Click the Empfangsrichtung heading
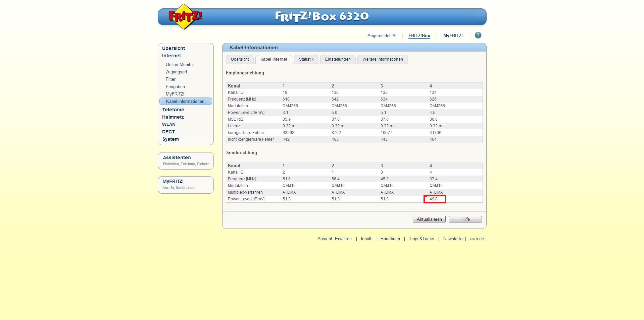Viewport: 644px width, 320px height. pyautogui.click(x=245, y=73)
